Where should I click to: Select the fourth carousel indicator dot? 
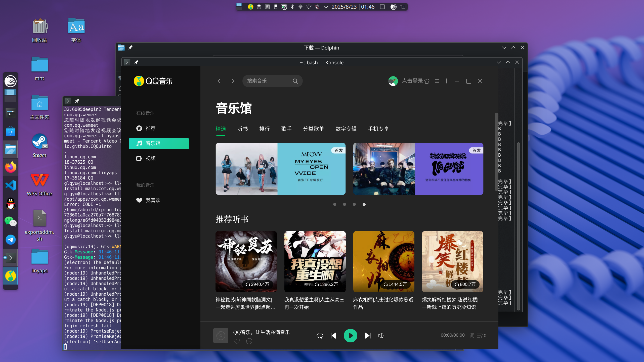tap(364, 204)
